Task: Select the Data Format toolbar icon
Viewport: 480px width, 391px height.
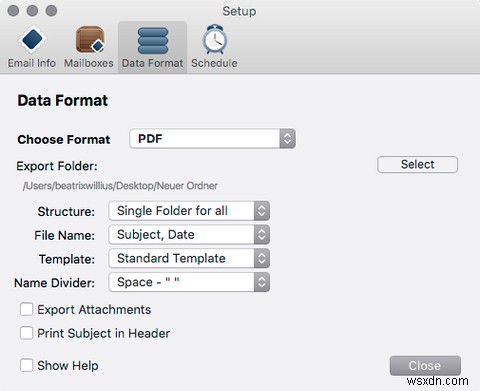Action: 152,47
